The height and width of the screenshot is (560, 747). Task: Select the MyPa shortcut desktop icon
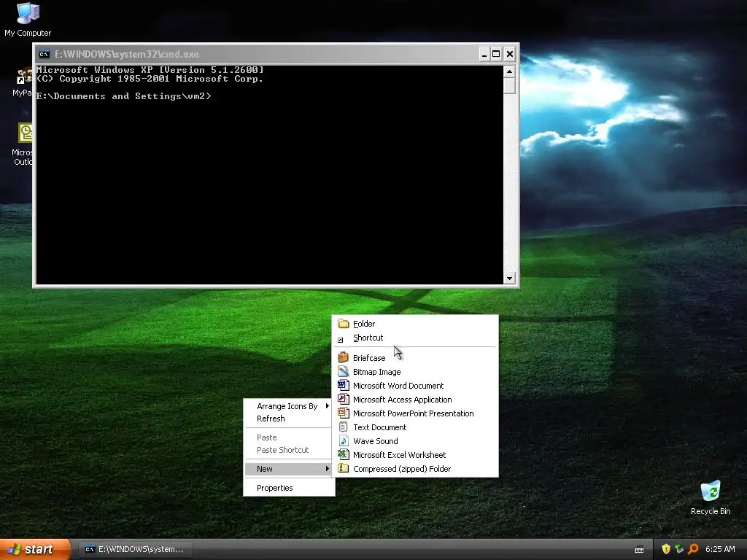pyautogui.click(x=22, y=82)
